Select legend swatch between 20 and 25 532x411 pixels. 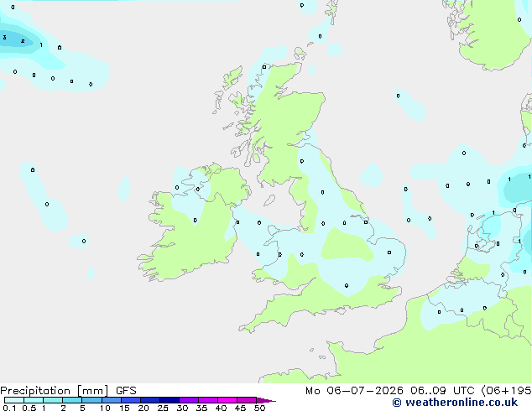pos(150,400)
